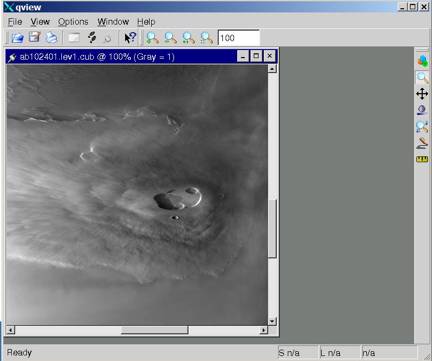This screenshot has height=361, width=432.
Task: Select the Pan move-arrows tool
Action: pyautogui.click(x=422, y=94)
